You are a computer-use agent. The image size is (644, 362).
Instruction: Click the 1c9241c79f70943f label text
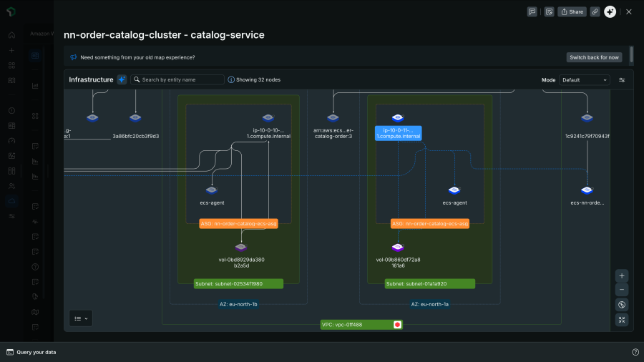click(x=587, y=136)
